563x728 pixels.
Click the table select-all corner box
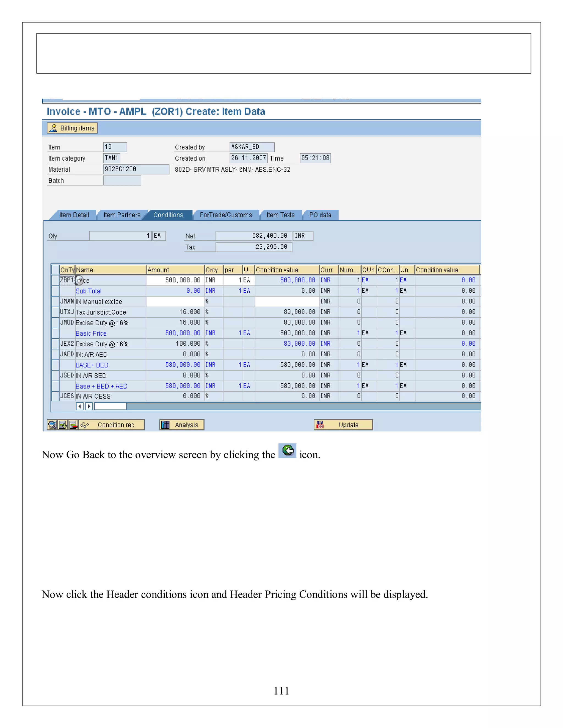[x=55, y=270]
